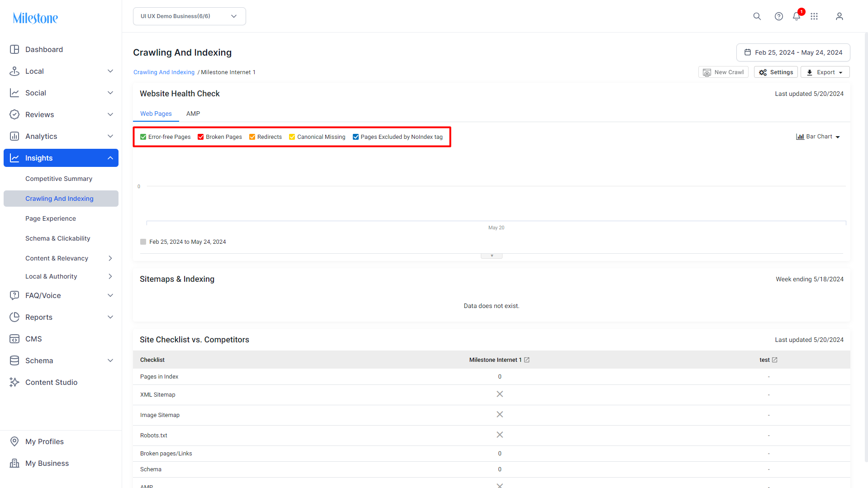Screen dimensions: 868x488
Task: Click the Pages in Index row label
Action: (x=159, y=377)
